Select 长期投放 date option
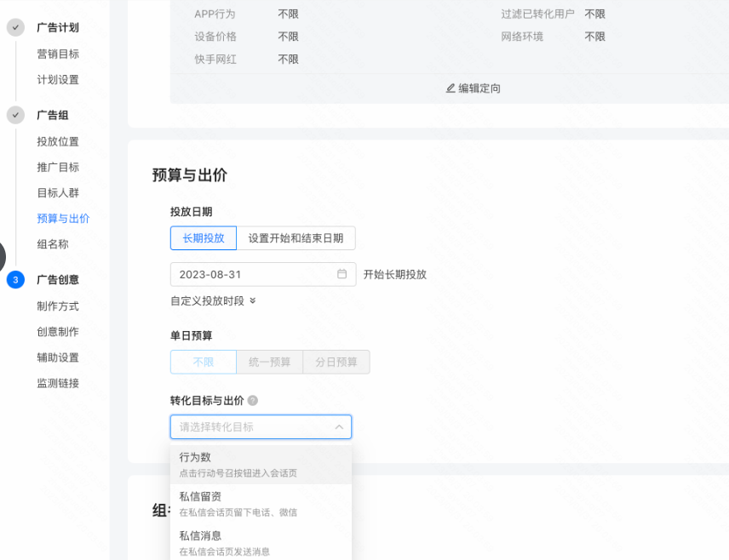This screenshot has width=729, height=560. (x=204, y=238)
